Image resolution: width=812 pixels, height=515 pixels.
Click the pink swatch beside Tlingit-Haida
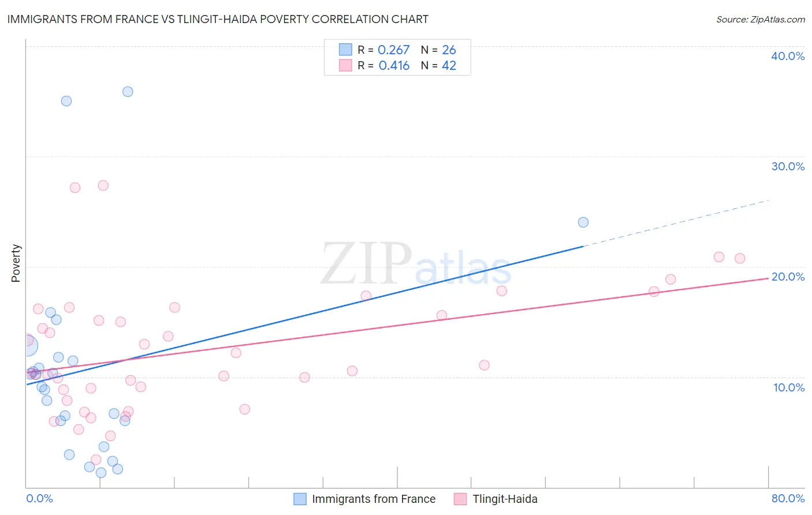460,499
